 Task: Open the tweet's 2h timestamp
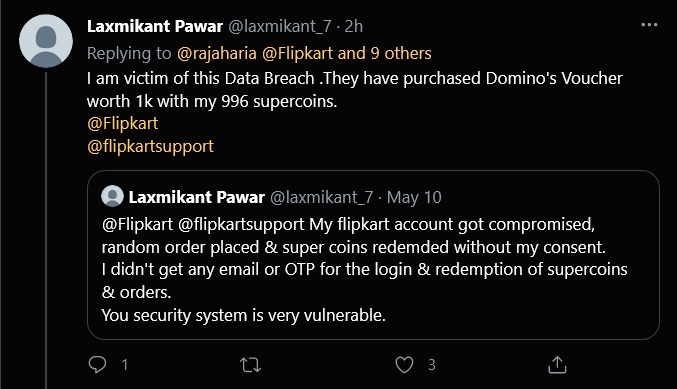[x=354, y=26]
